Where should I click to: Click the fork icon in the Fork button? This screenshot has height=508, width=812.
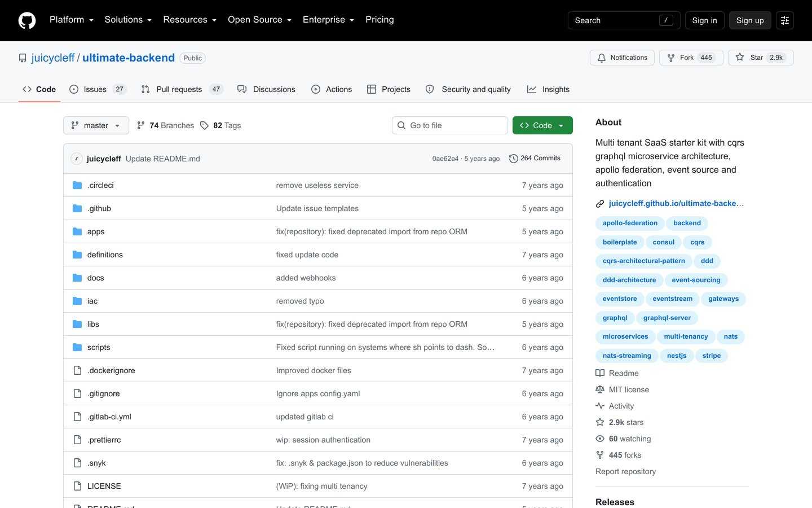point(671,58)
